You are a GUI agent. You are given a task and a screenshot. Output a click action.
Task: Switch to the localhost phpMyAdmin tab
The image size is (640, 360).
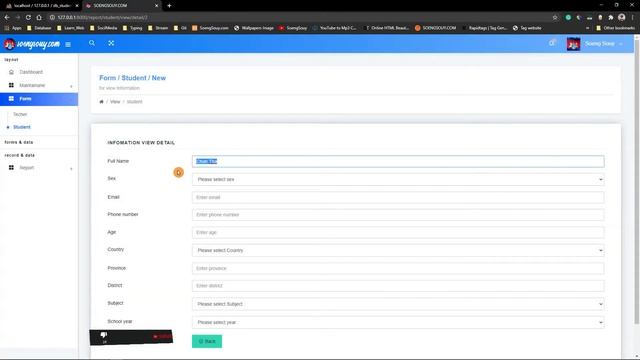[41, 6]
